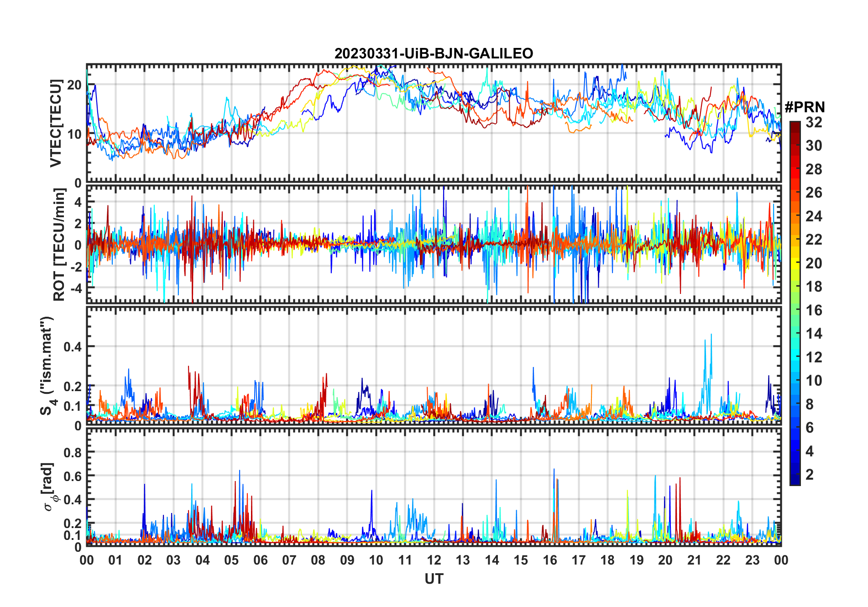Click x-axis tick label 03
868x607 pixels.
point(173,560)
